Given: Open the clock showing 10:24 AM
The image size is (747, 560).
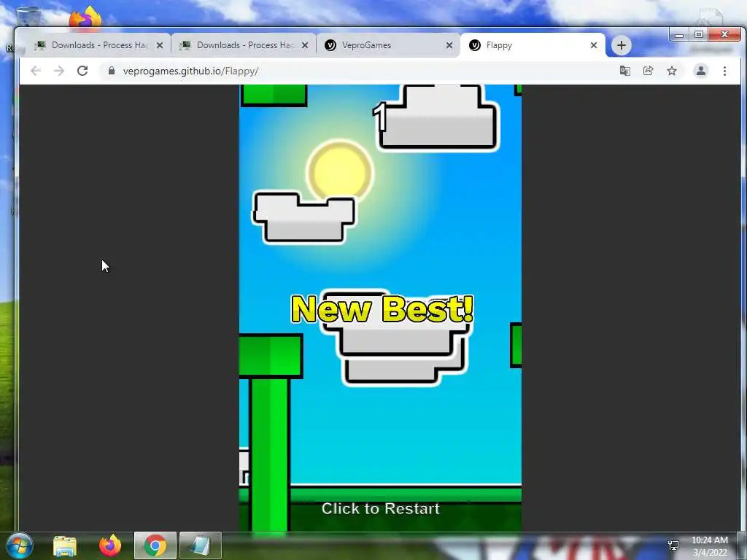Looking at the screenshot, I should pyautogui.click(x=709, y=546).
